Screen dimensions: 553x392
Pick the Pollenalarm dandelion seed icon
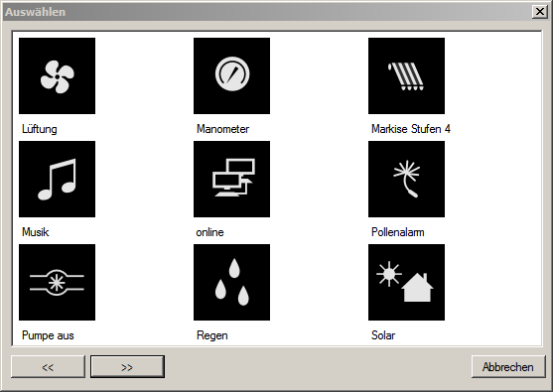pos(406,179)
